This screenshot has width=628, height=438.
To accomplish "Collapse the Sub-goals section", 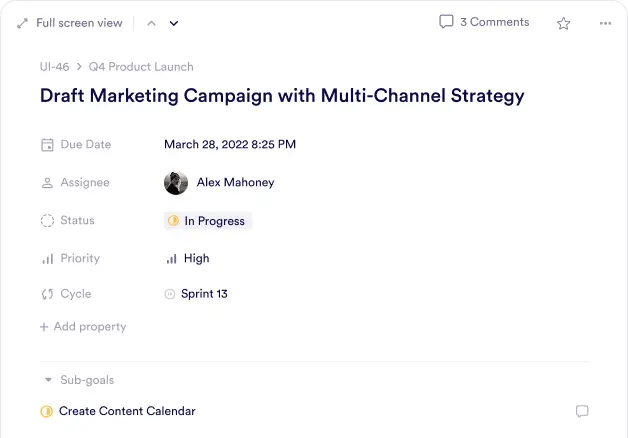I will 48,380.
